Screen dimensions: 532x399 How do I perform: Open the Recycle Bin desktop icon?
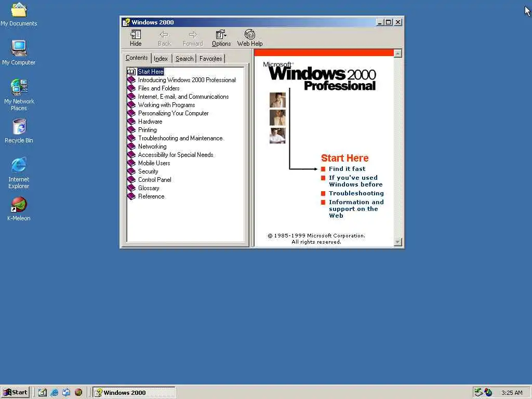click(19, 131)
